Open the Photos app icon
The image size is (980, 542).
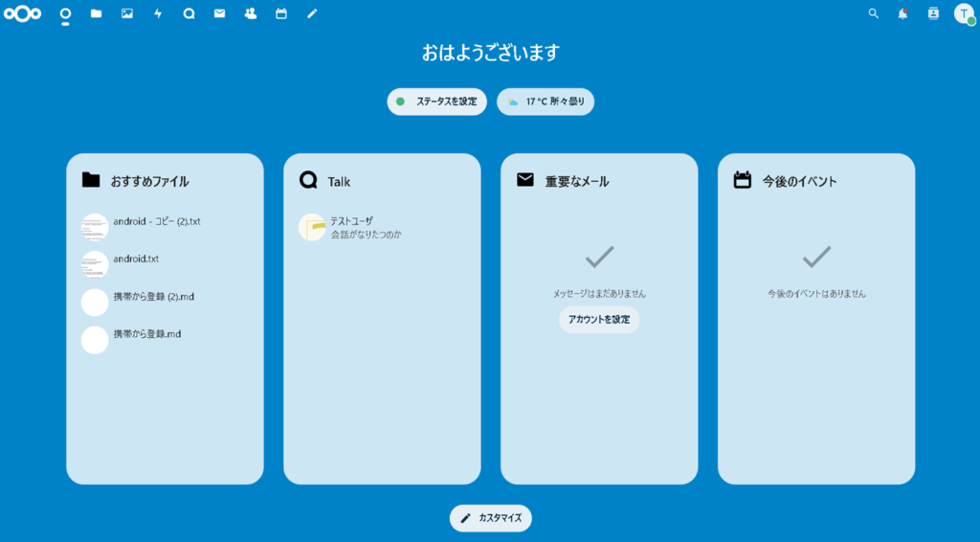coord(127,13)
